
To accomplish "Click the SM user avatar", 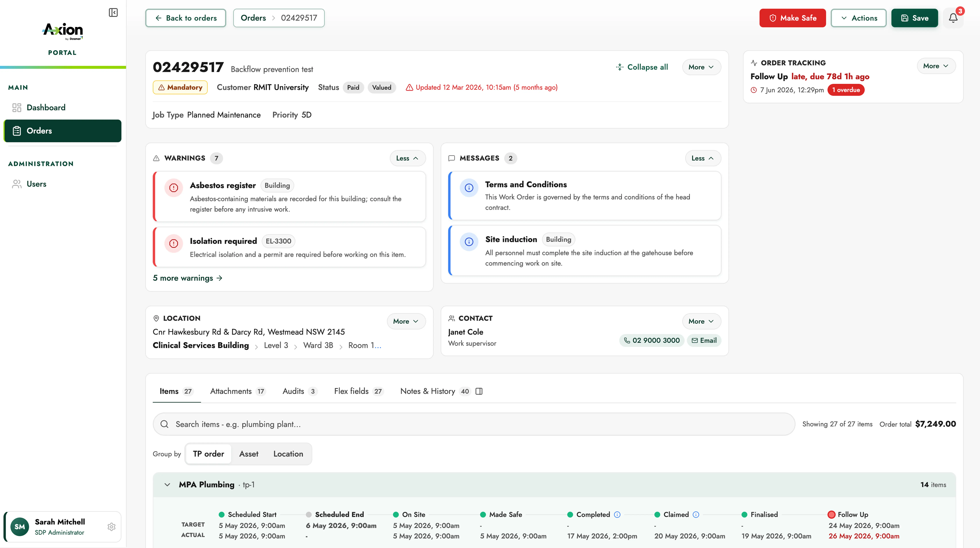I will [x=20, y=527].
